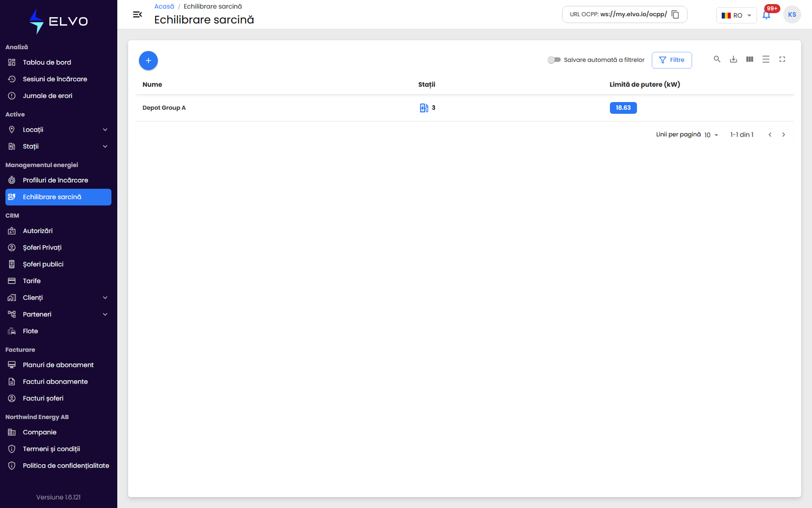
Task: Open table search
Action: (x=717, y=59)
